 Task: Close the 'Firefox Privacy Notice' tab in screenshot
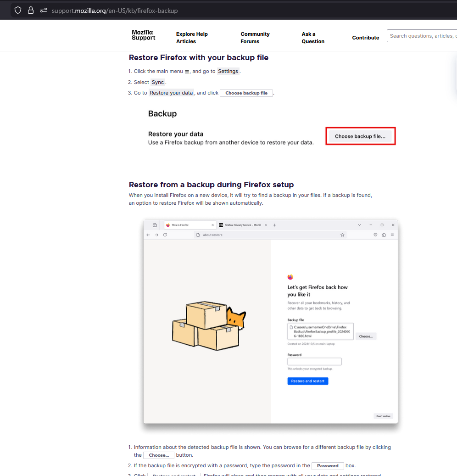tap(266, 225)
